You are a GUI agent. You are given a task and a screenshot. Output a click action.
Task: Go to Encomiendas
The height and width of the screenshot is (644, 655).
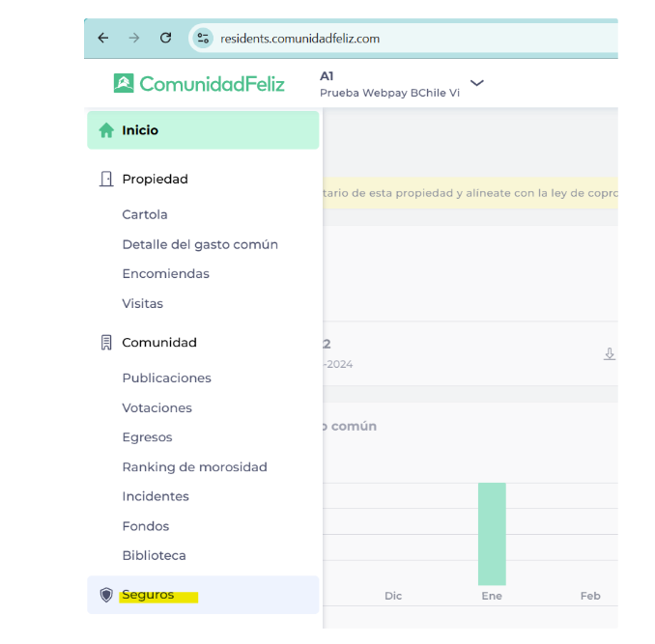point(165,274)
